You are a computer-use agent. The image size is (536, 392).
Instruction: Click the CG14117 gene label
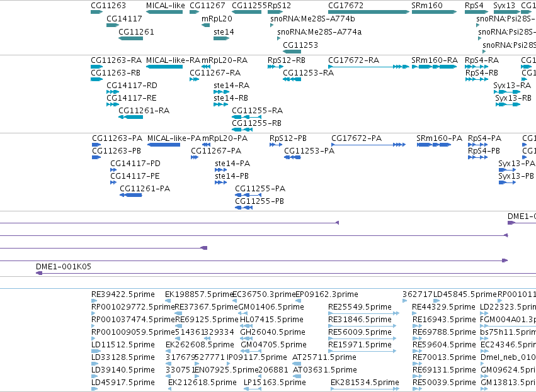(x=124, y=19)
